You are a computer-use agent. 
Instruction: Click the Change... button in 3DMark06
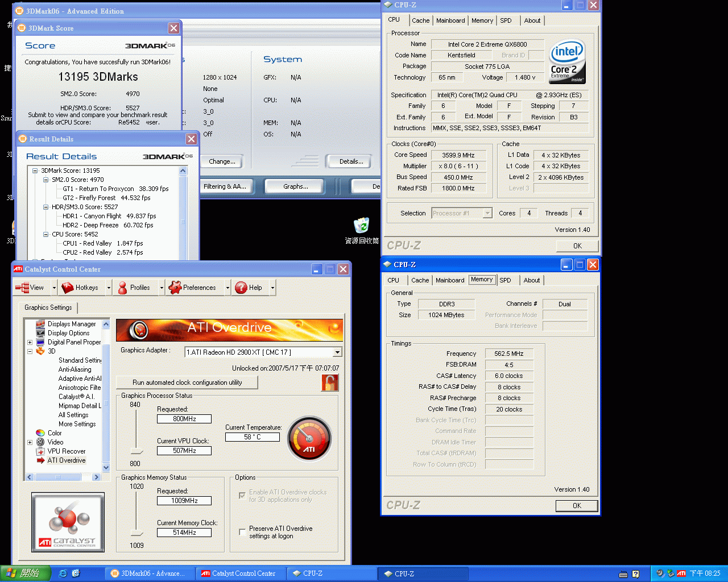click(222, 161)
